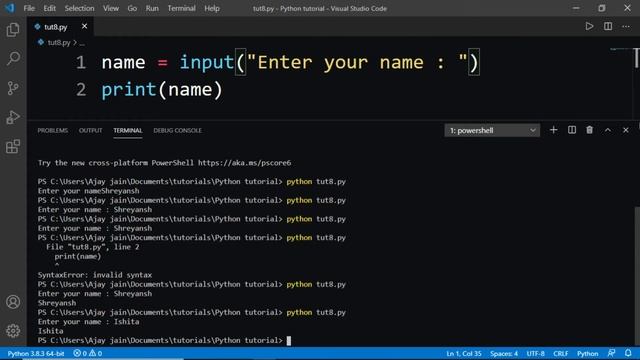Open notifications bell in status bar

coord(628,353)
